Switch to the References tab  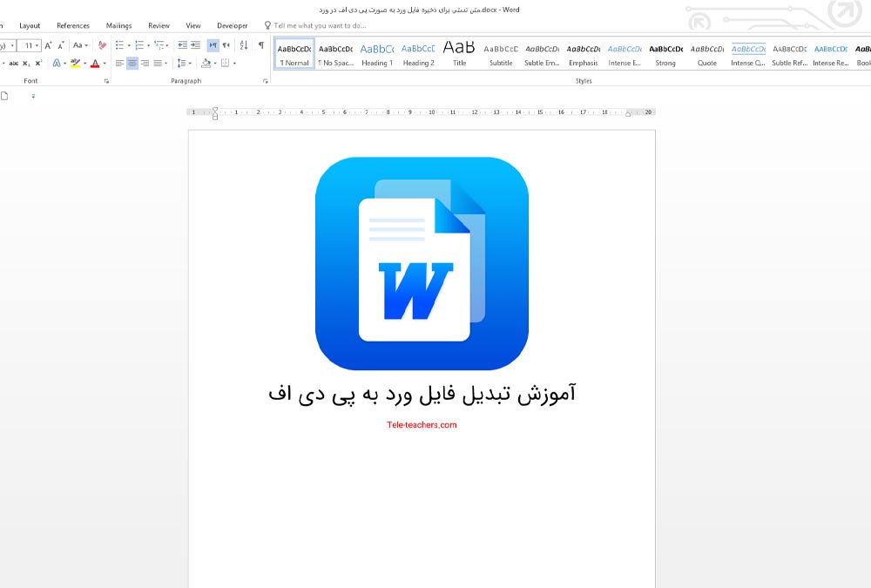point(73,25)
